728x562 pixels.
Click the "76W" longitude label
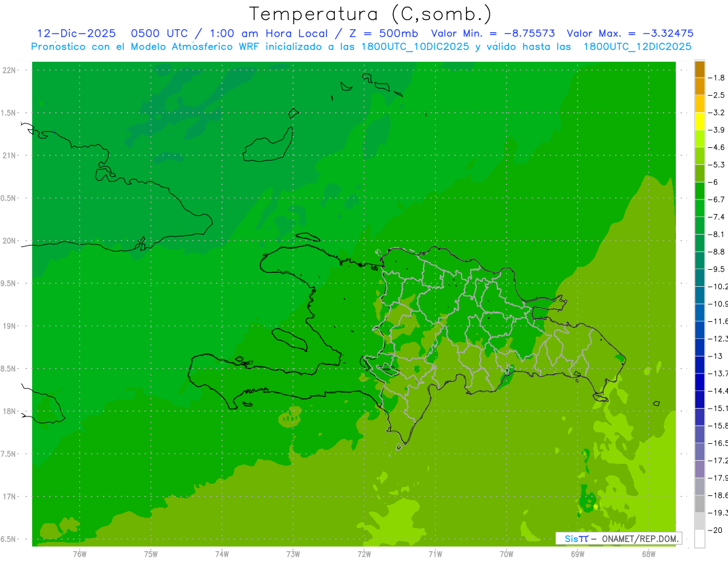point(79,554)
